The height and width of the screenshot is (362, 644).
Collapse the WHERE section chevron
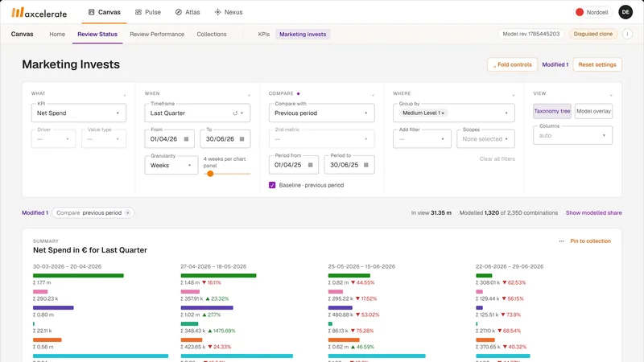tap(513, 95)
